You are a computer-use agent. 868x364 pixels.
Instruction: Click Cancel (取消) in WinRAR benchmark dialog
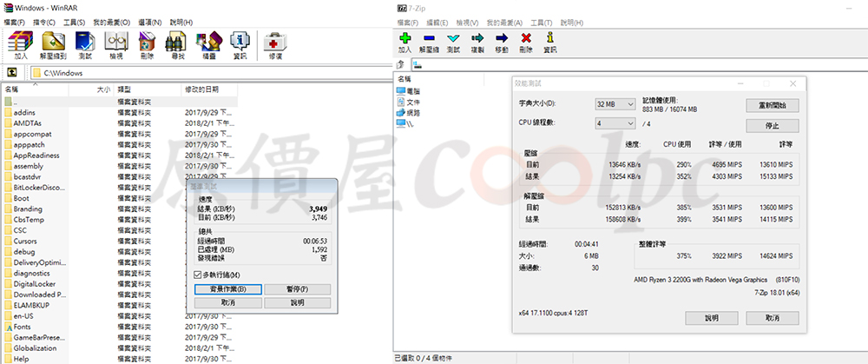click(227, 302)
